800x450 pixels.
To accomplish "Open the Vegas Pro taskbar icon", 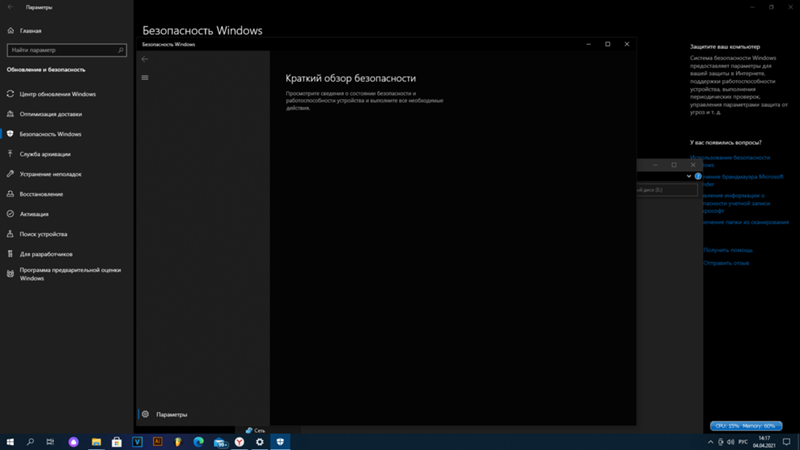I will 137,442.
